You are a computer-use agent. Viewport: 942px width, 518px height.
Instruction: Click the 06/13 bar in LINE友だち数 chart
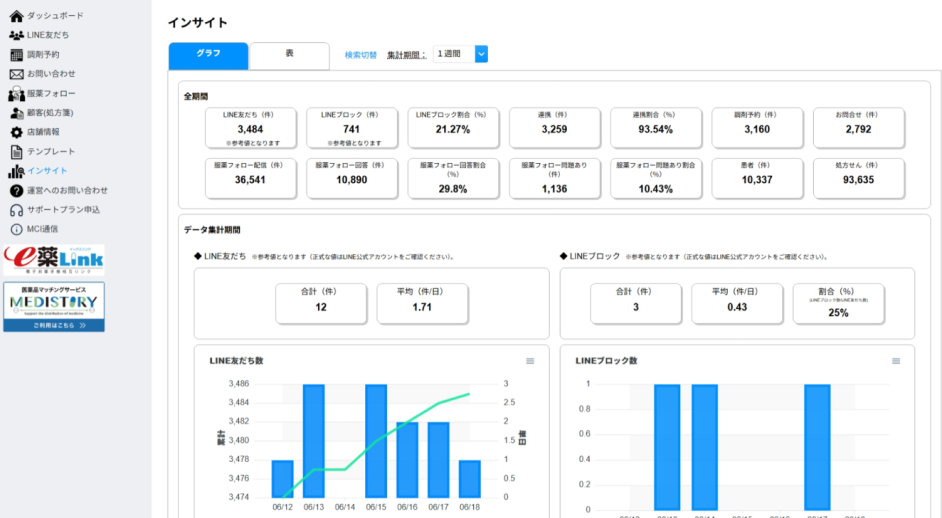(314, 441)
